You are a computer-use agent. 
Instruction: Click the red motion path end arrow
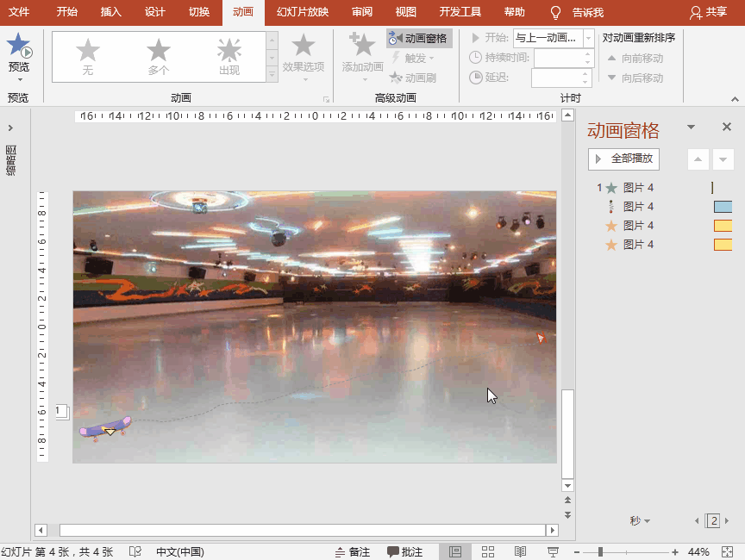[541, 338]
